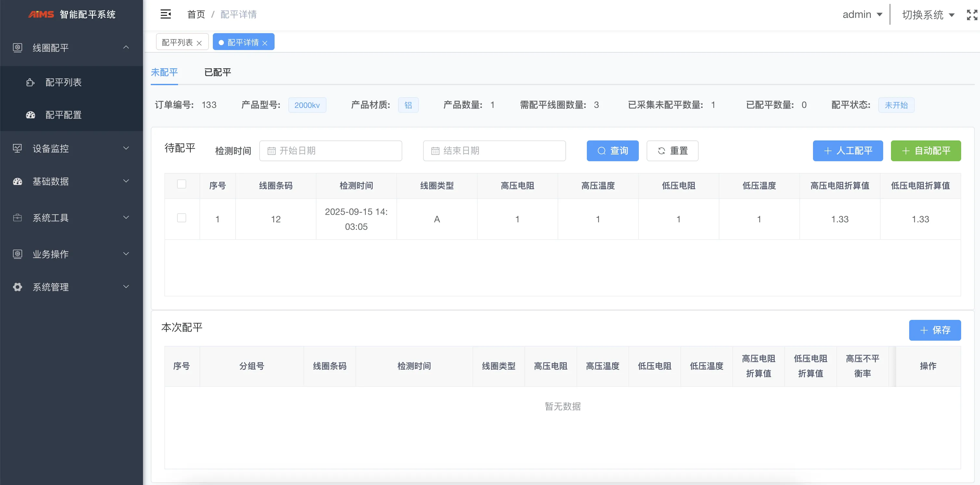The image size is (980, 485).
Task: Click the 订单编号 value 133
Action: (209, 105)
